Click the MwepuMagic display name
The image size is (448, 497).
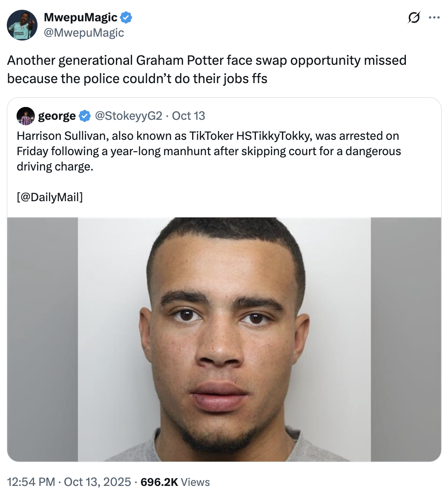tap(80, 17)
